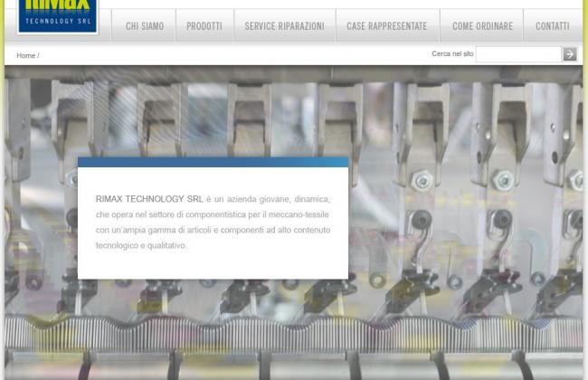Focus the Cerca nel sito search field
Viewport: 588px width, 380px height.
[517, 54]
